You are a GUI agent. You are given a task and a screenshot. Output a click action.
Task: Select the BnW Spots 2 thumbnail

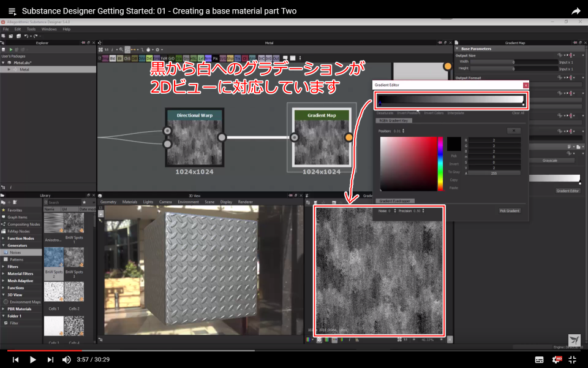click(54, 257)
